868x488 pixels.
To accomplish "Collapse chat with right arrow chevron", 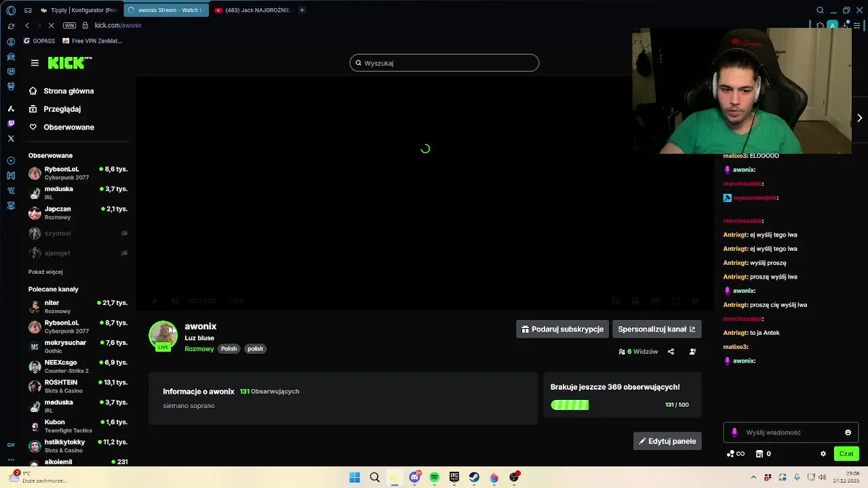I will (x=859, y=118).
